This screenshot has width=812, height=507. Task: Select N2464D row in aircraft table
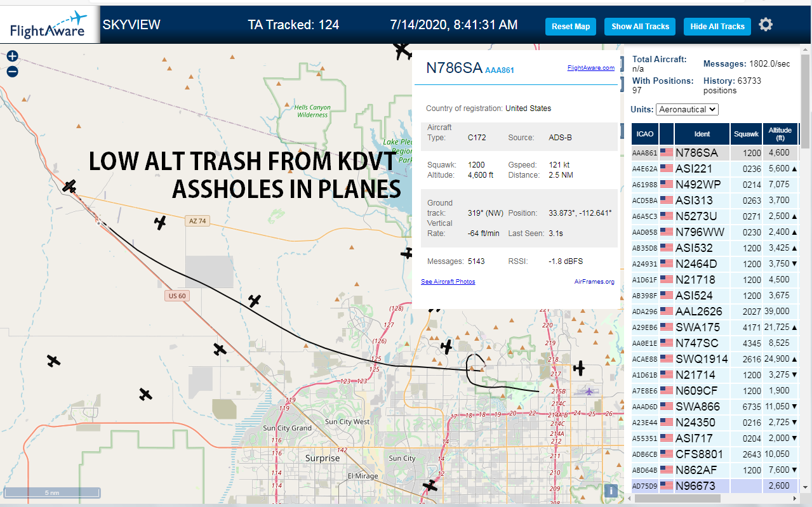715,264
